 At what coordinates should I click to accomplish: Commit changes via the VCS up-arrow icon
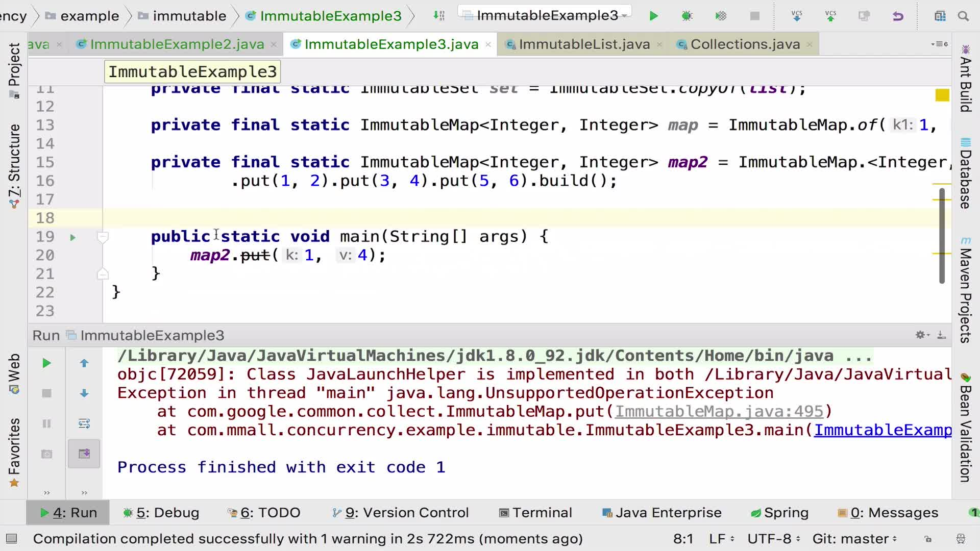(x=831, y=16)
